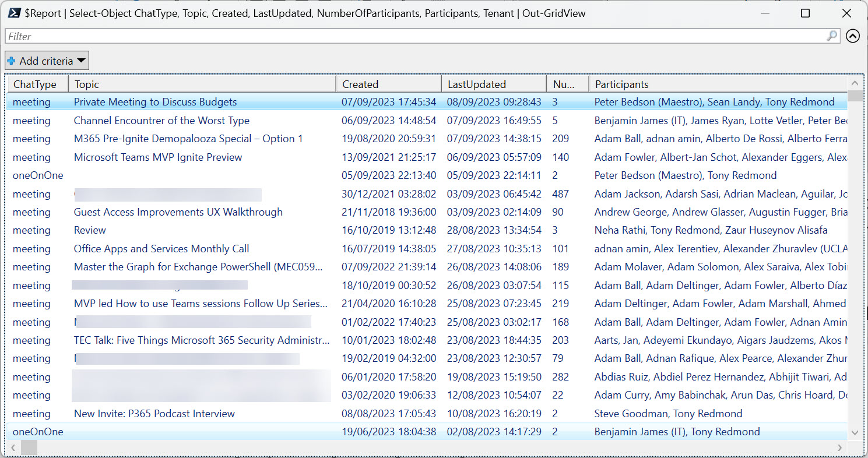The image size is (868, 458).
Task: Click created date 05/09/2023 22:13:40
Action: 389,175
